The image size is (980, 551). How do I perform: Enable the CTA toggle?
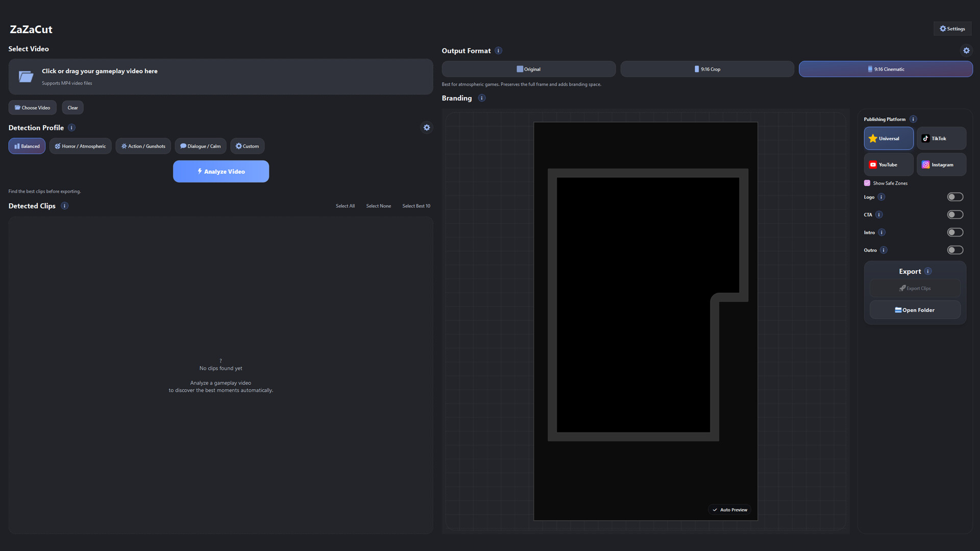(x=955, y=215)
